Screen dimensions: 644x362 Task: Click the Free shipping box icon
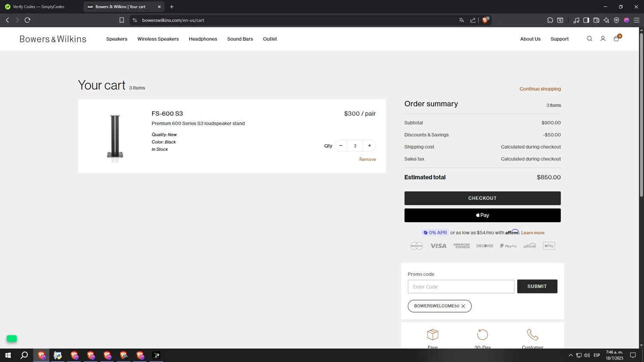pyautogui.click(x=433, y=335)
